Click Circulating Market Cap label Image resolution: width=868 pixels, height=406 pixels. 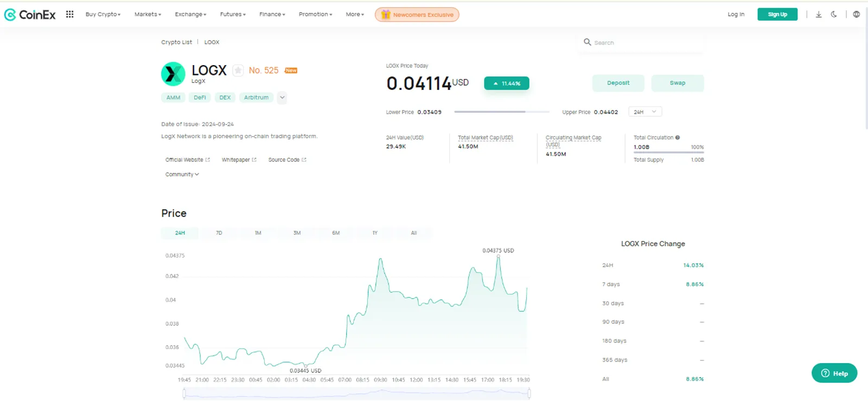tap(573, 141)
